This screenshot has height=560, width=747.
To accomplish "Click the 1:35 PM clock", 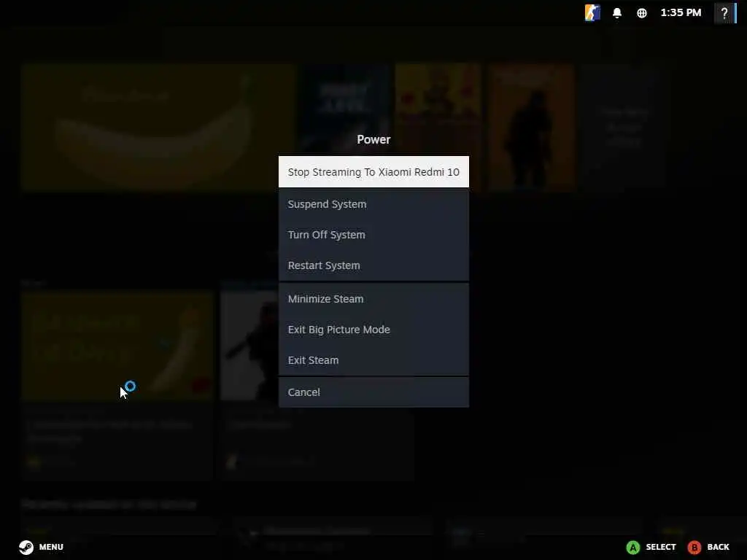I will (681, 13).
